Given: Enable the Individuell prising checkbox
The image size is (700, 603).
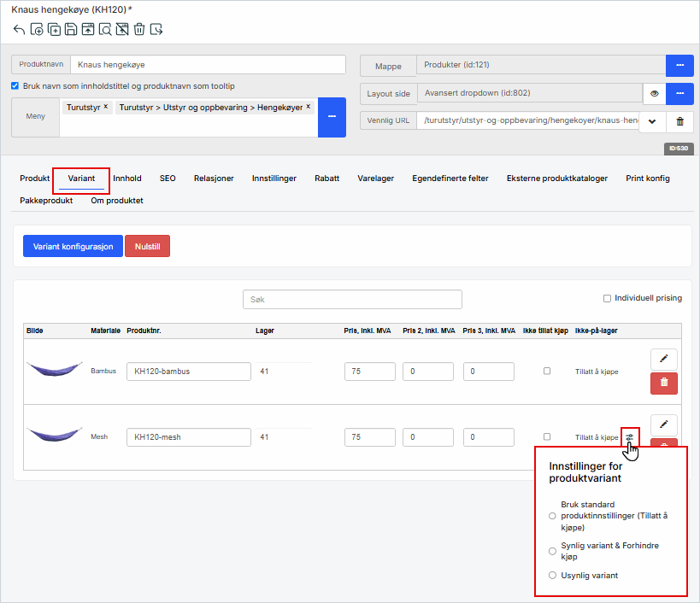Looking at the screenshot, I should pos(607,298).
